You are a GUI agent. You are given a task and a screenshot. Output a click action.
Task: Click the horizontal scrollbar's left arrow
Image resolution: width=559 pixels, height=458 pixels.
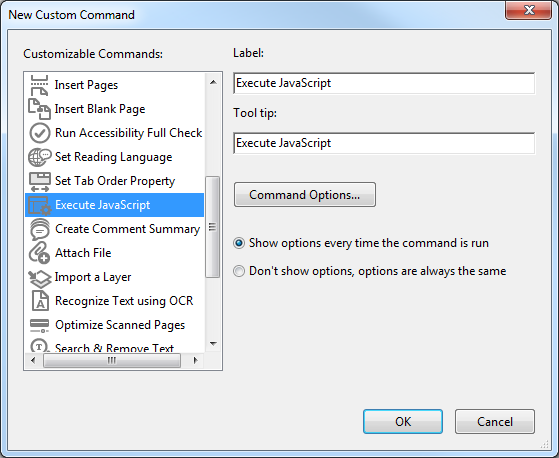pyautogui.click(x=33, y=360)
